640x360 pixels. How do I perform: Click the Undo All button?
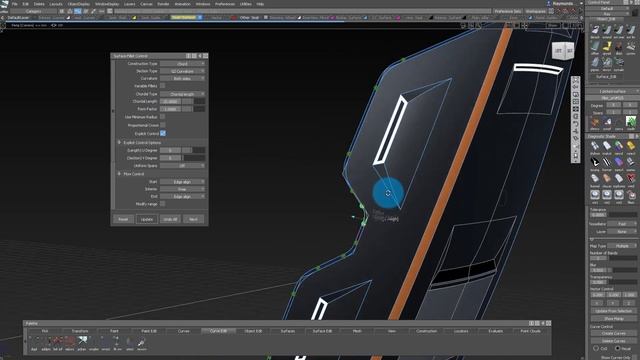(170, 219)
